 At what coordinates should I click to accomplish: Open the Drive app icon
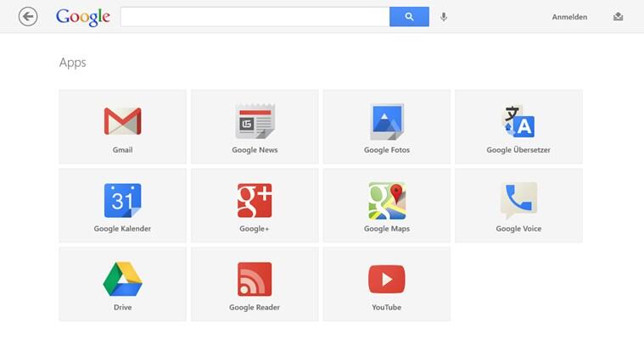coord(122,279)
